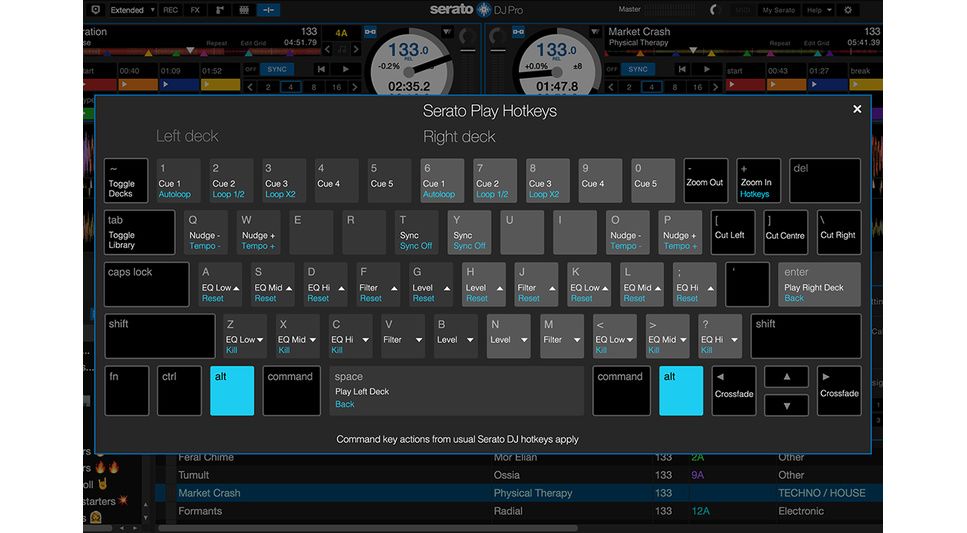Click the space key Play Left Deck
Viewport: 967px width, 533px height.
[x=457, y=390]
